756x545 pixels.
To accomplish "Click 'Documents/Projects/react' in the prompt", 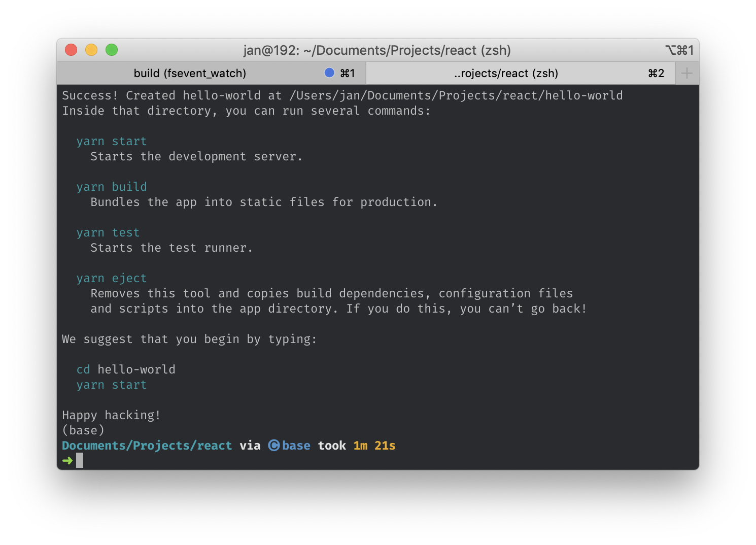I will tap(147, 446).
